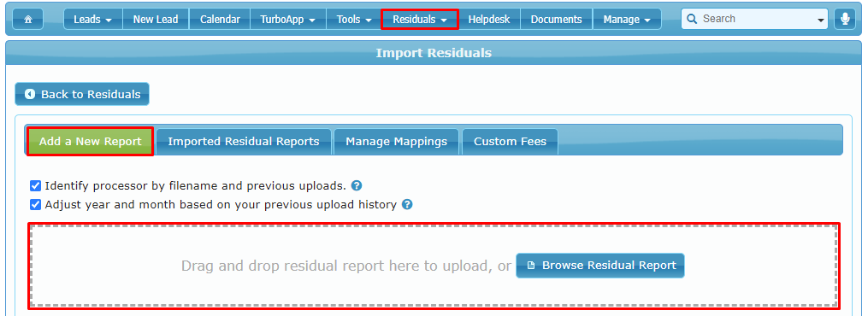Click the Browse Residual Report button

[x=600, y=265]
